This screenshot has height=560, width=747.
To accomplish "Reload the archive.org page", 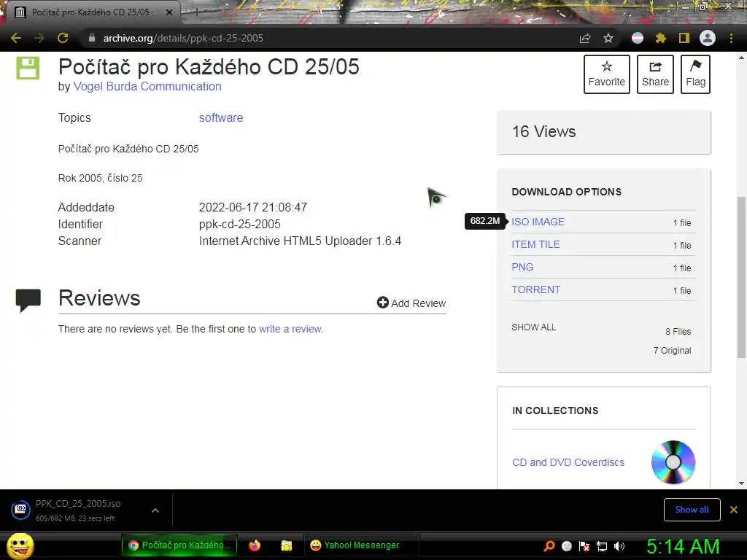I will point(63,38).
